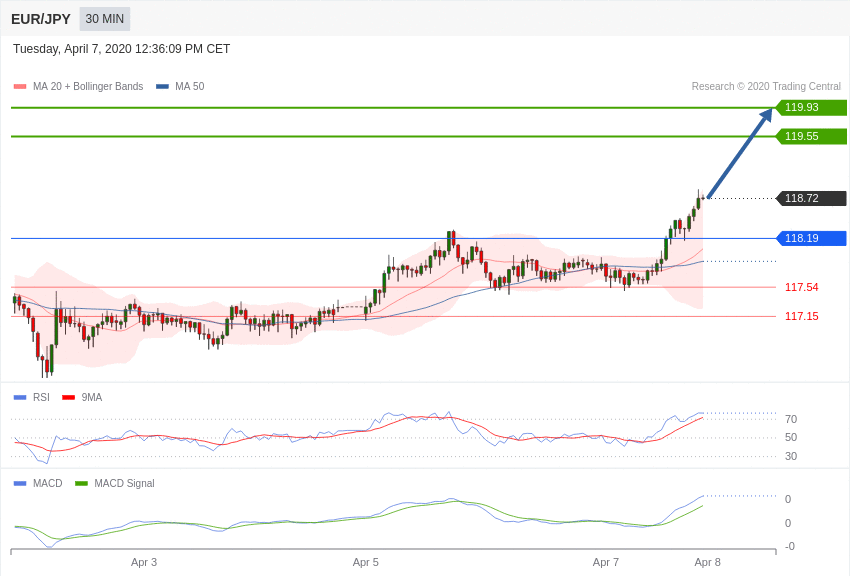Select the 118.72 current price tag

(811, 198)
